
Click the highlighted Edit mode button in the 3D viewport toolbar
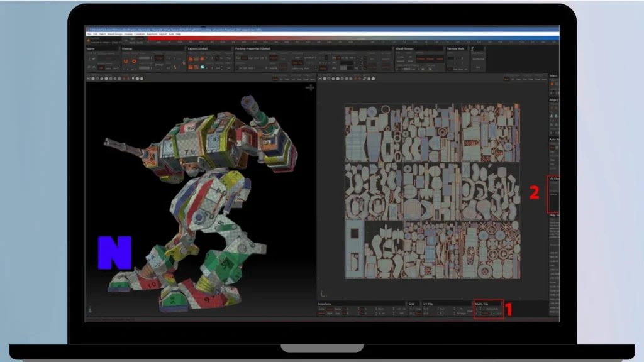275,79
